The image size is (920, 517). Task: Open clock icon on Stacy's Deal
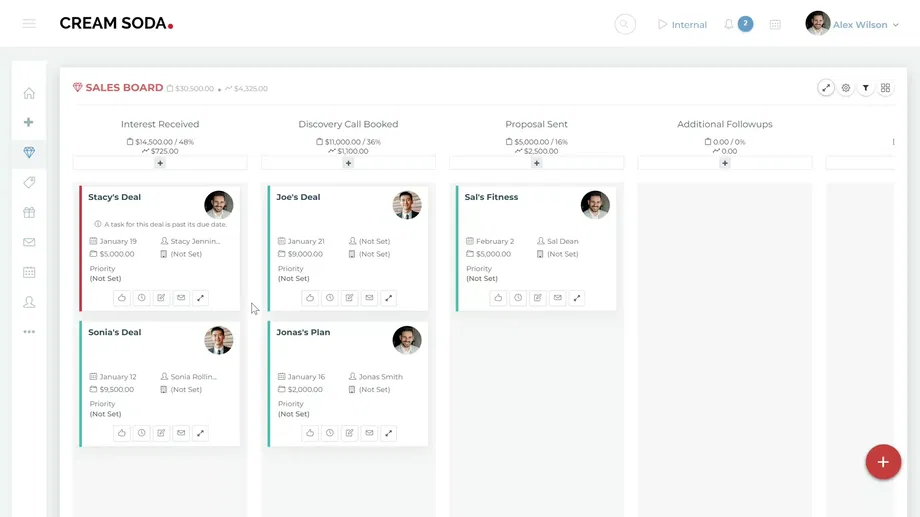click(x=141, y=298)
